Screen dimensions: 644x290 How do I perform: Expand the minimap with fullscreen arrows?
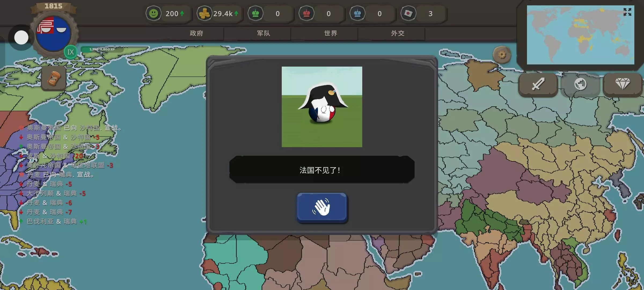pos(627,12)
